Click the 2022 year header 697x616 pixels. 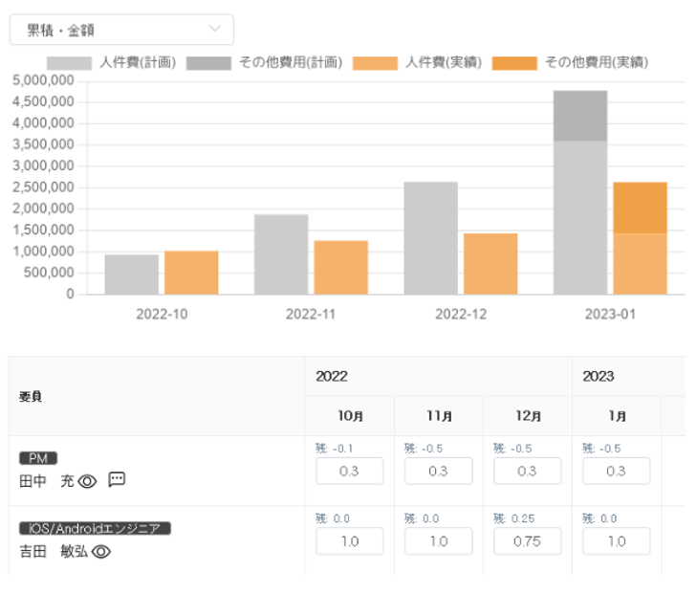point(438,376)
